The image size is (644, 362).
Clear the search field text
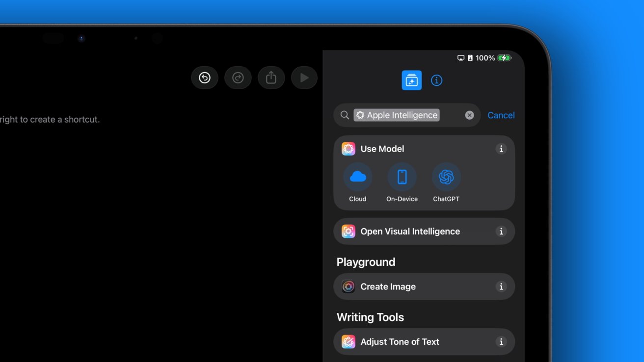pos(470,115)
